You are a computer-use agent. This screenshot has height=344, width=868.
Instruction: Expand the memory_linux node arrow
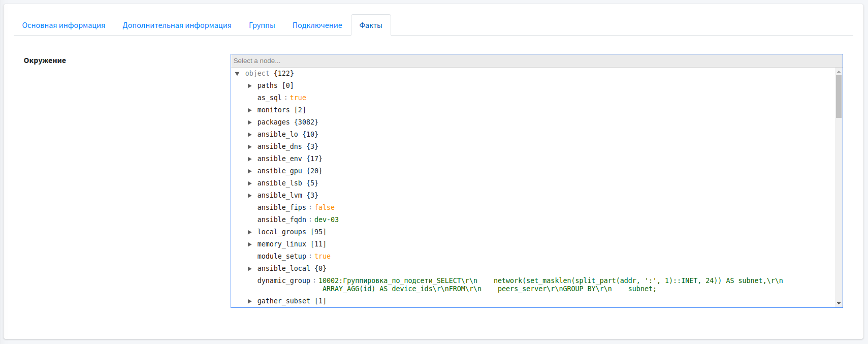249,244
